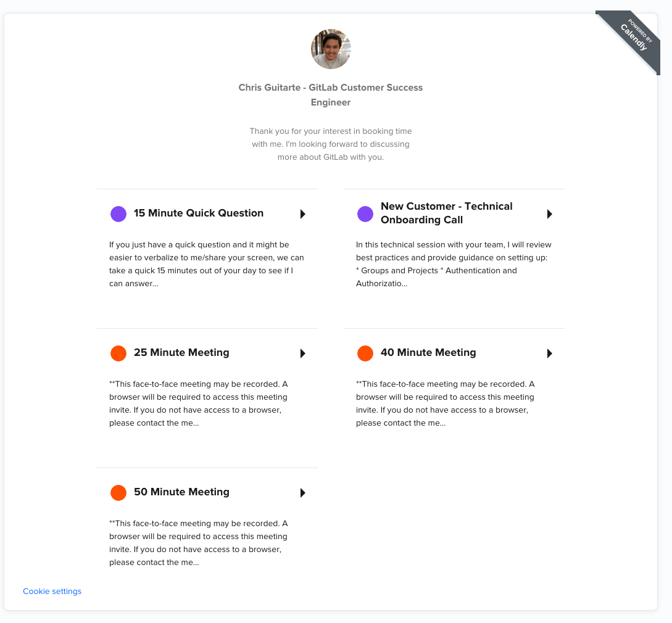Click the Chris Guitarte page title
Image resolution: width=672 pixels, height=623 pixels.
330,94
